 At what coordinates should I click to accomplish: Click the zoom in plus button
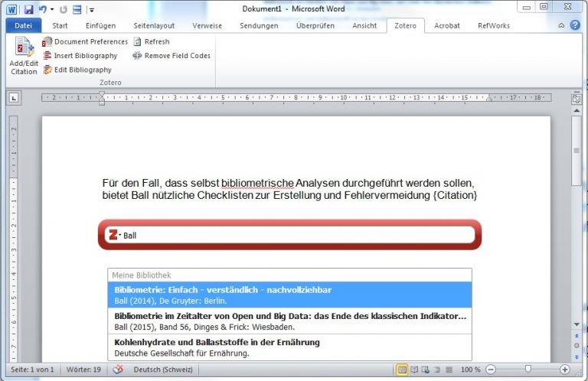click(565, 370)
